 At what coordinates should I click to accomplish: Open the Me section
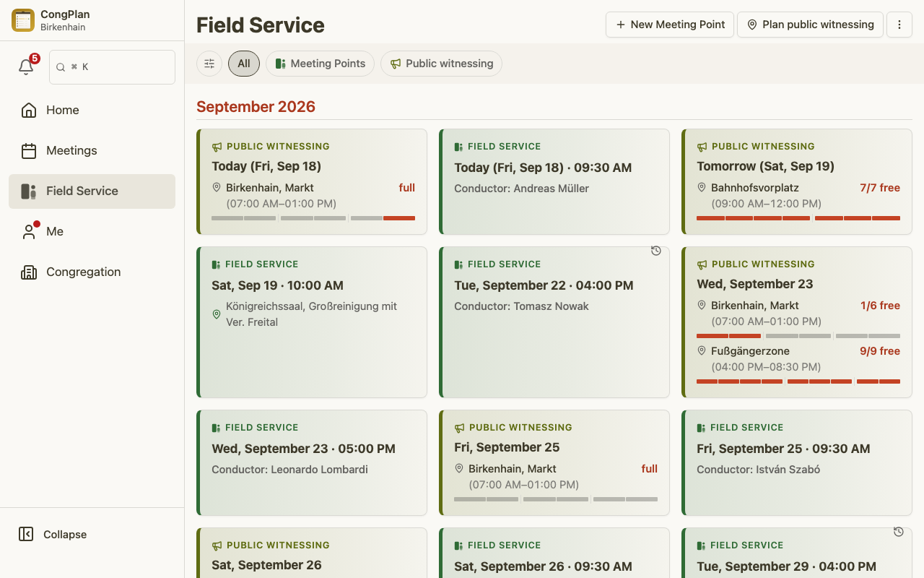(x=92, y=231)
